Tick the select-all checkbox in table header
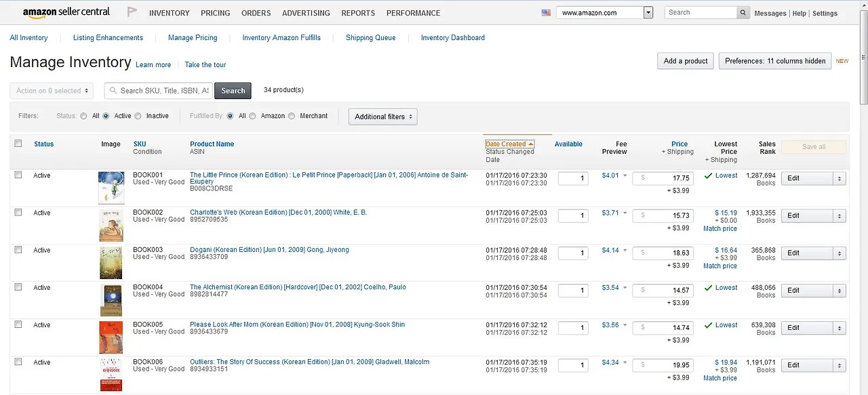Image resolution: width=868 pixels, height=395 pixels. (x=18, y=143)
